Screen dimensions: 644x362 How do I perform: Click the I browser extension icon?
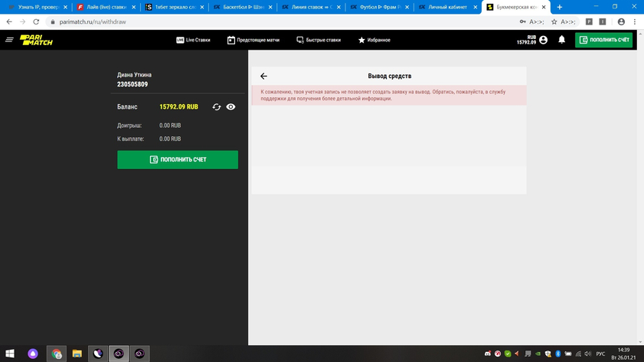(x=603, y=21)
